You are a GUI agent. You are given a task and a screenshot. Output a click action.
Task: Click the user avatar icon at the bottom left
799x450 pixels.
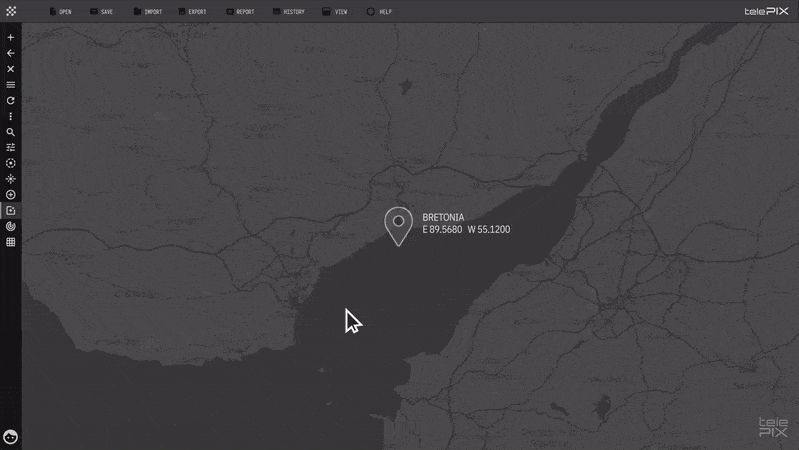(11, 437)
